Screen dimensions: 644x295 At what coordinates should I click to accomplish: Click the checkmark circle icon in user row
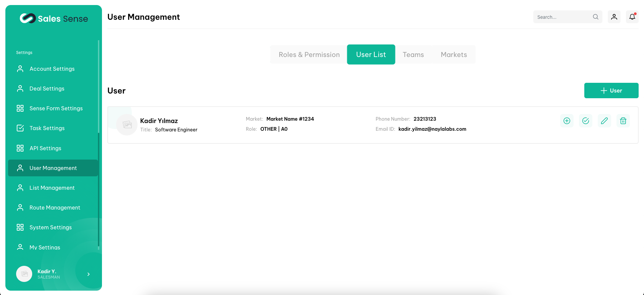585,121
